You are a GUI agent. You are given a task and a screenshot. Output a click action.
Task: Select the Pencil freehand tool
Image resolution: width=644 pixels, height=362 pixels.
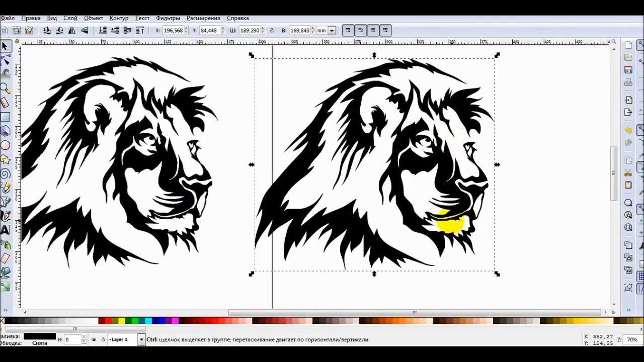5,188
